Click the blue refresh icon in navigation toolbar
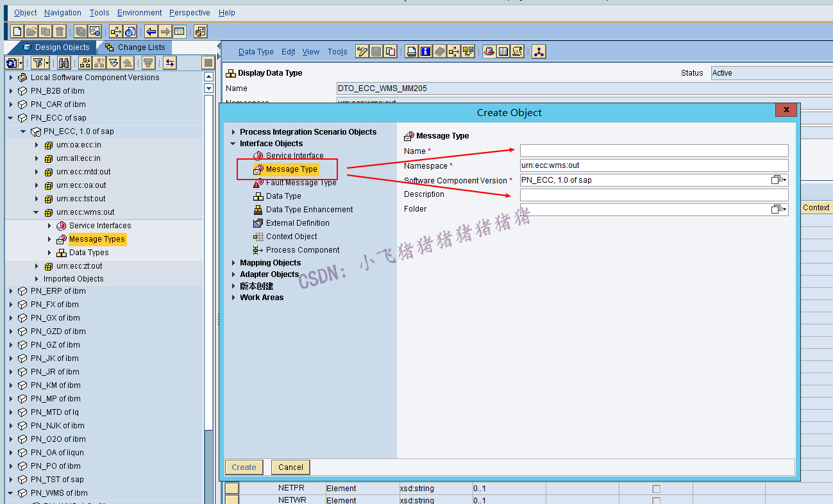Viewport: 833px width, 504px height. point(12,62)
